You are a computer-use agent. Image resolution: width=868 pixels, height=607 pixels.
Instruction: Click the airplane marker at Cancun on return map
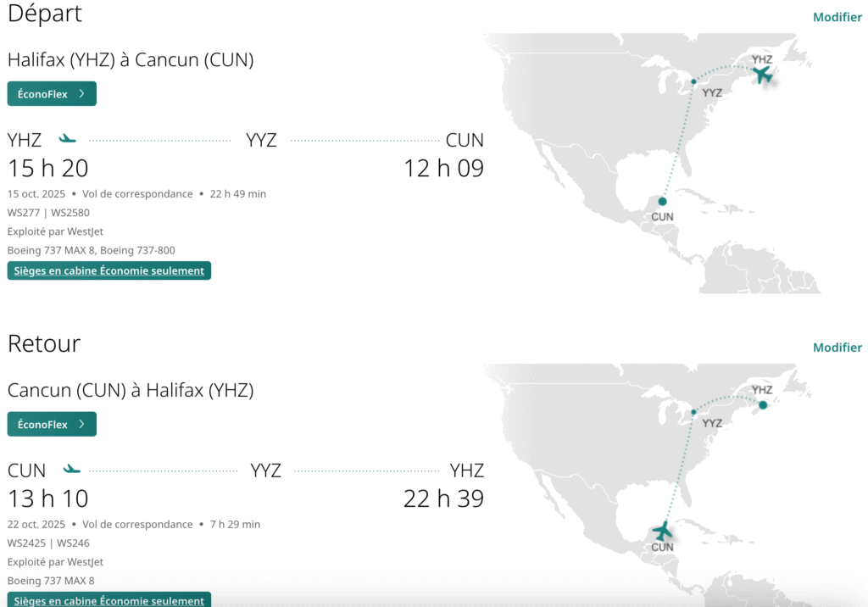pos(662,532)
